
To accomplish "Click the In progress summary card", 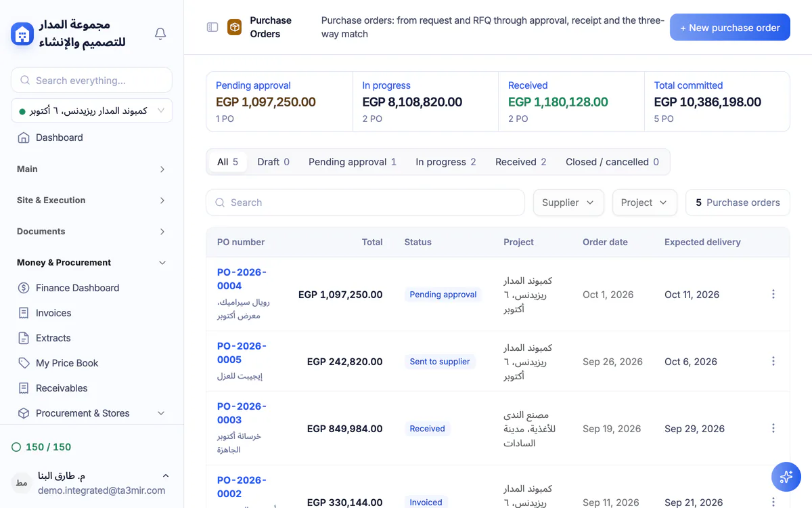I will (x=426, y=102).
